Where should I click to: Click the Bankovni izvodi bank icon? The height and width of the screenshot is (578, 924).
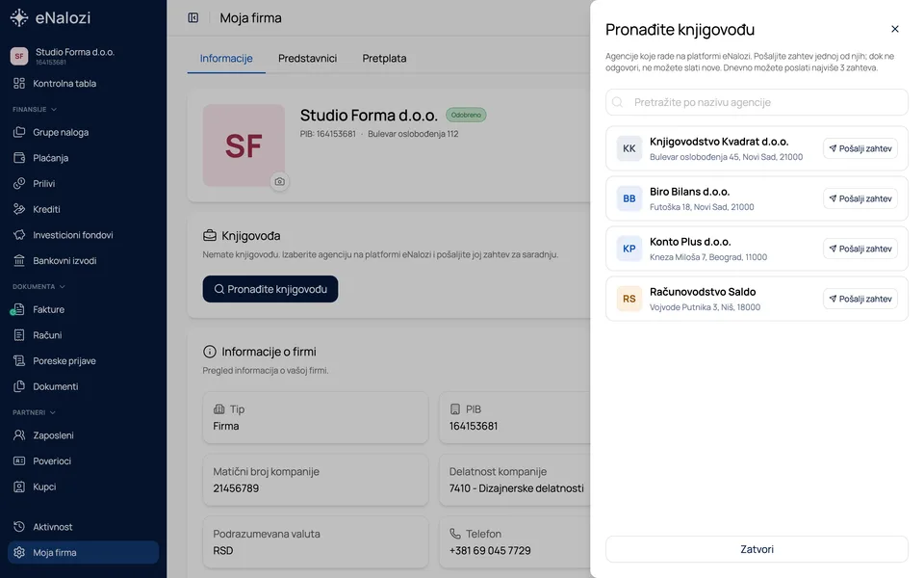click(x=19, y=261)
